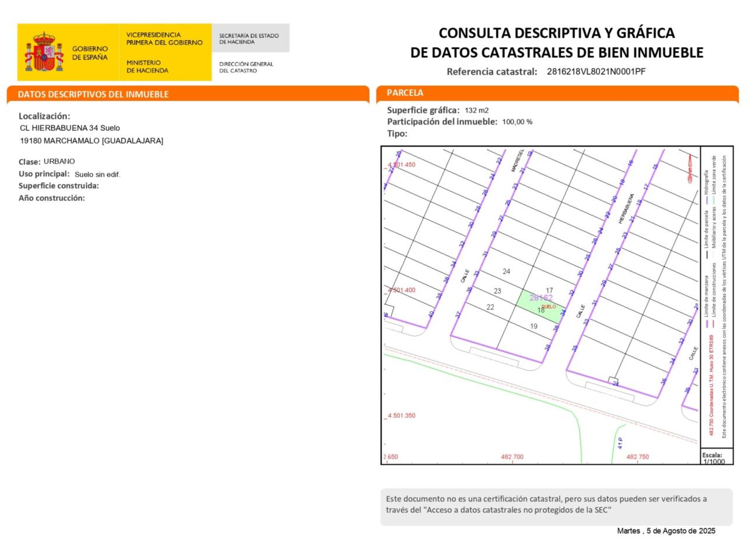The width and height of the screenshot is (747, 560).
Task: Select the area value "132 m2"
Action: (x=477, y=110)
